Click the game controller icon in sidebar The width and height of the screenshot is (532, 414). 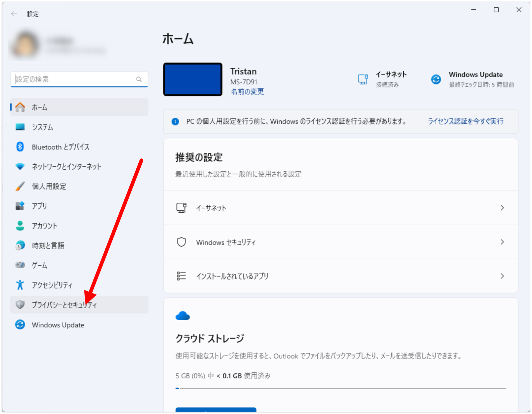20,265
